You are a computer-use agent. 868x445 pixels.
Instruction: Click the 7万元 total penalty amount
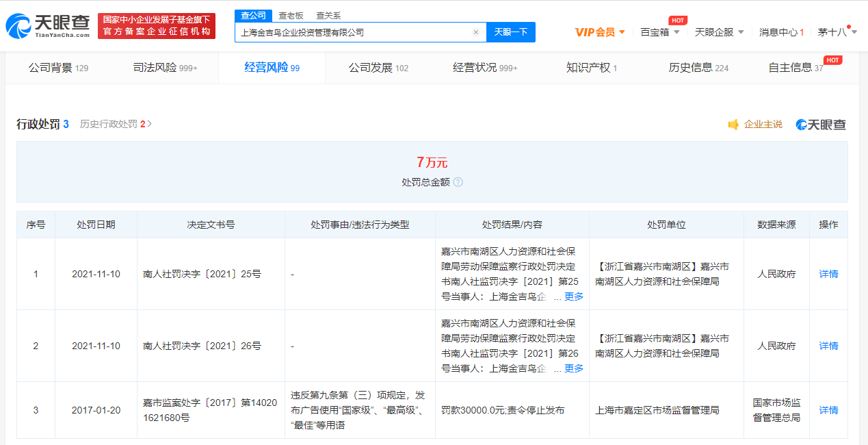[x=432, y=162]
